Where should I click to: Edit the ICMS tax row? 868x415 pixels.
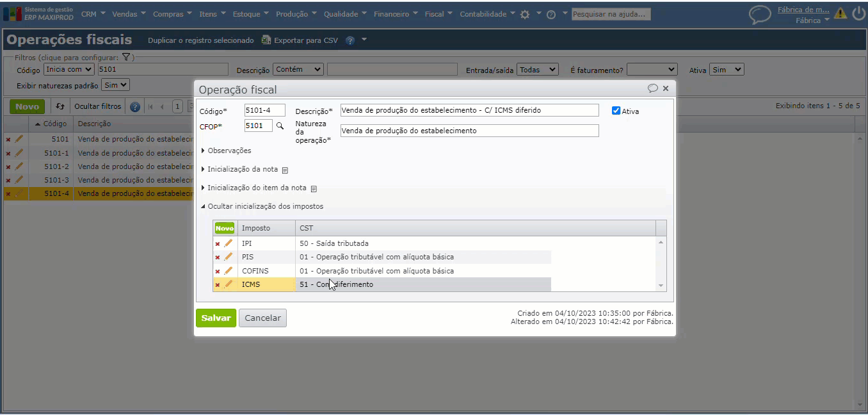pos(228,284)
